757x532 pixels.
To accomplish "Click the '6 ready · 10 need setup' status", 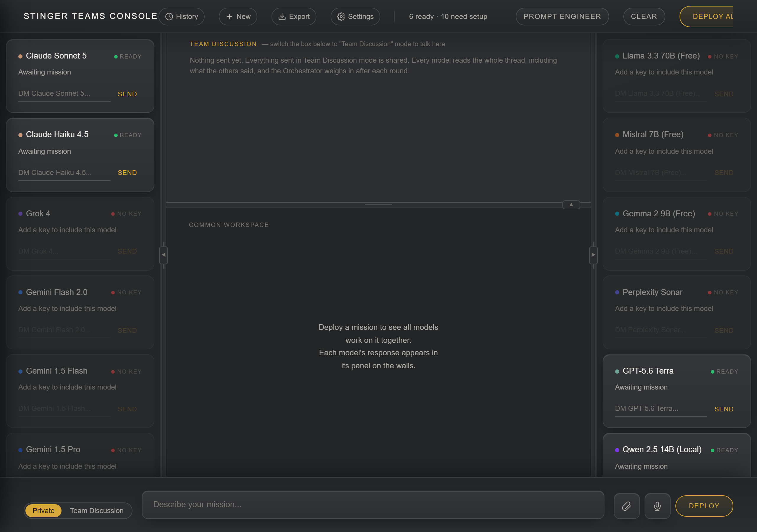I will [448, 17].
